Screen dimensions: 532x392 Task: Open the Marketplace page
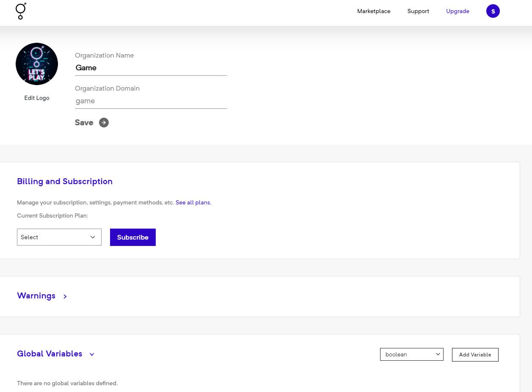click(x=374, y=11)
